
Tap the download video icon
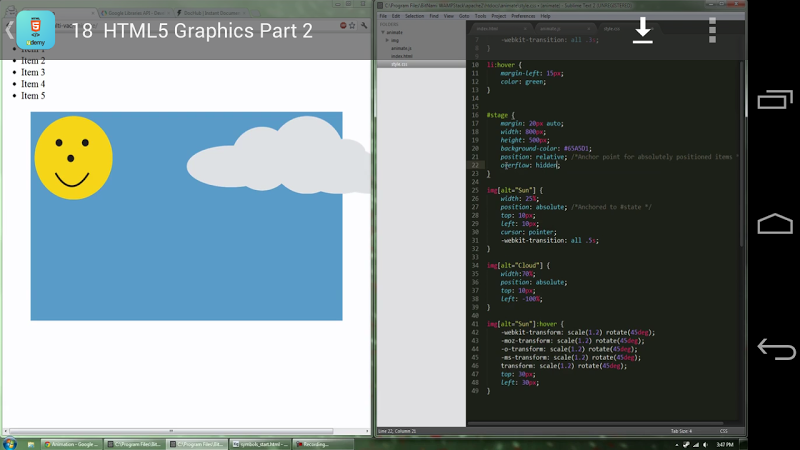point(643,30)
